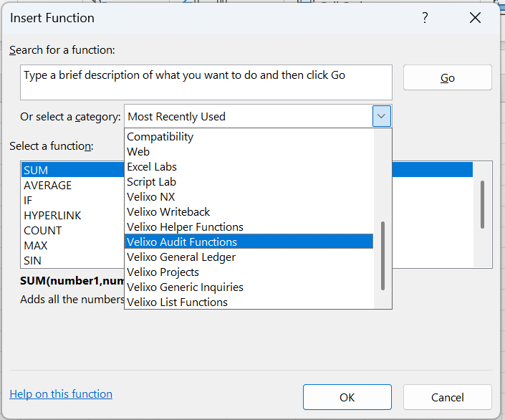The height and width of the screenshot is (420, 505).
Task: Click the Cancel button
Action: tap(447, 397)
